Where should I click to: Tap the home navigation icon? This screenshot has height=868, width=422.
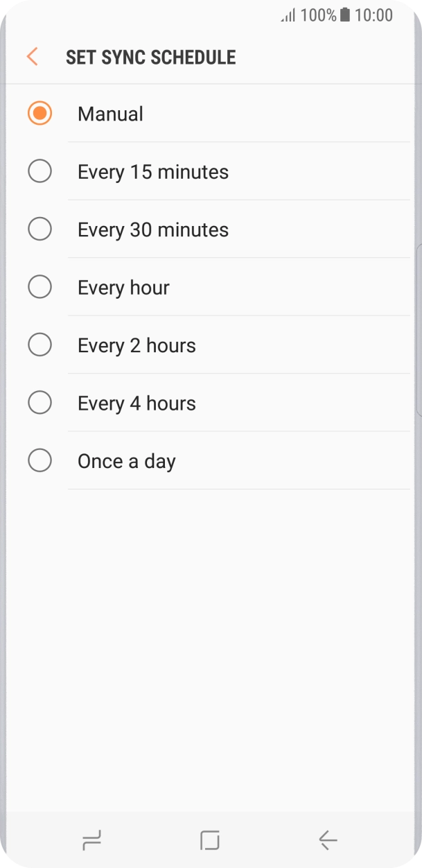pyautogui.click(x=210, y=839)
